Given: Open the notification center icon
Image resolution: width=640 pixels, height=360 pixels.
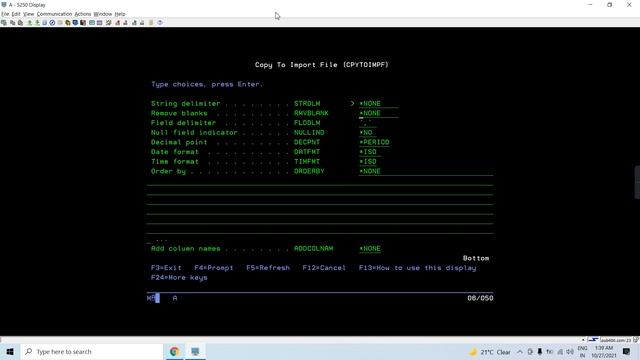Looking at the screenshot, I should point(627,351).
